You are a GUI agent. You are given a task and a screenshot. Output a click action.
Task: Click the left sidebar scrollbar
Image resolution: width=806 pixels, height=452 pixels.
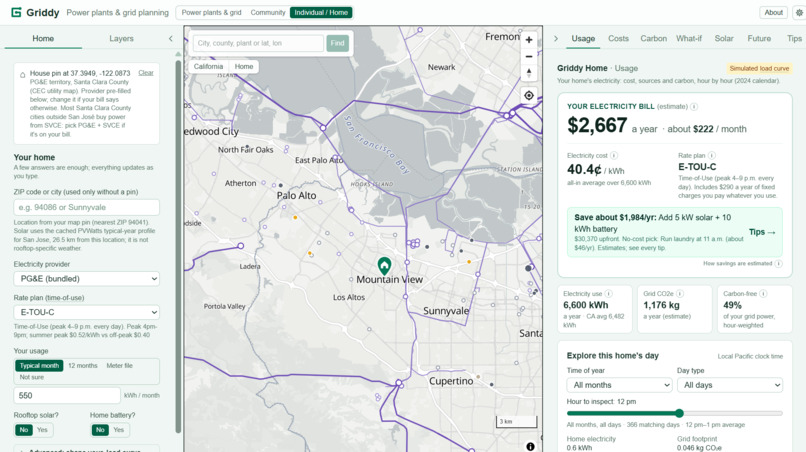click(178, 247)
